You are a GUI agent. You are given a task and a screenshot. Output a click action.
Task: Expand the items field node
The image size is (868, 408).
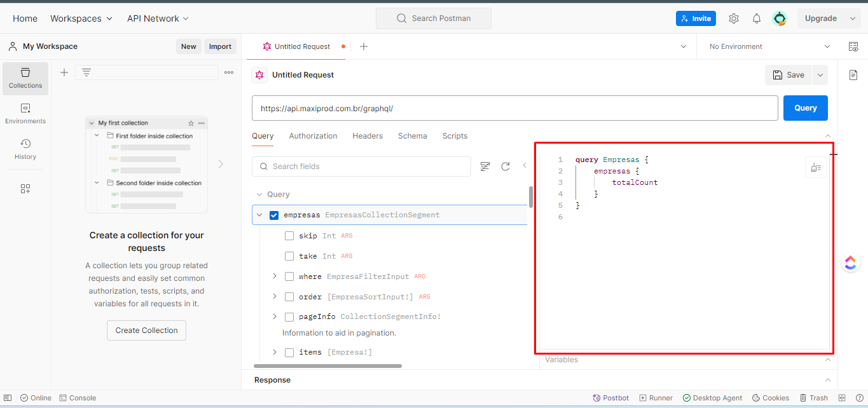point(275,352)
